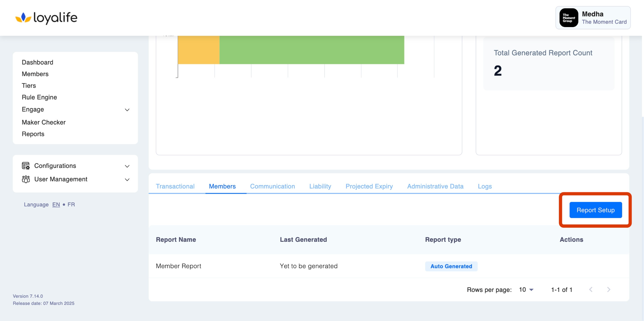
Task: Open Maker Checker in sidebar
Action: (44, 122)
